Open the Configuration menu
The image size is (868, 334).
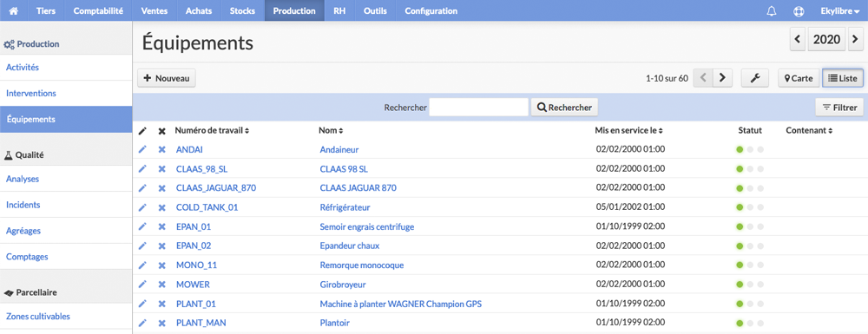pos(431,11)
